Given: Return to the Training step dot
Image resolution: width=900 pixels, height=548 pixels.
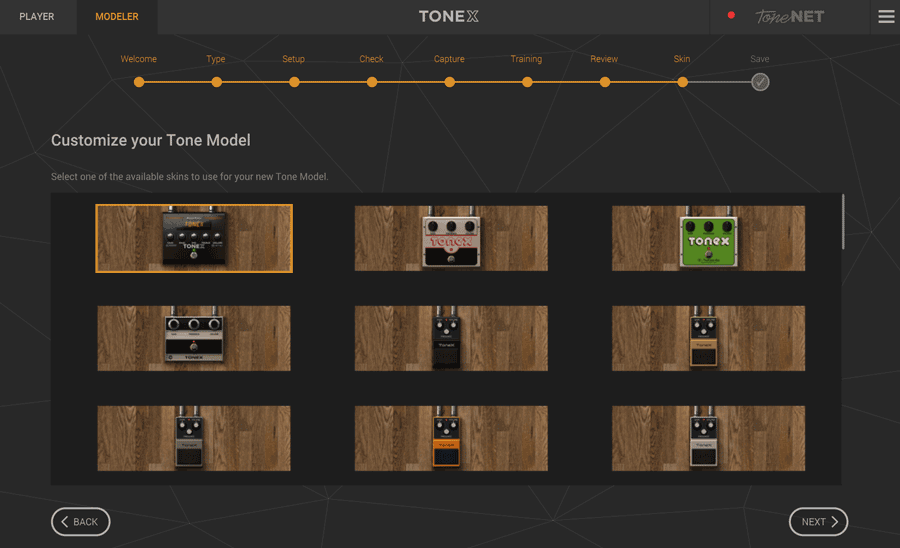Looking at the screenshot, I should point(527,82).
